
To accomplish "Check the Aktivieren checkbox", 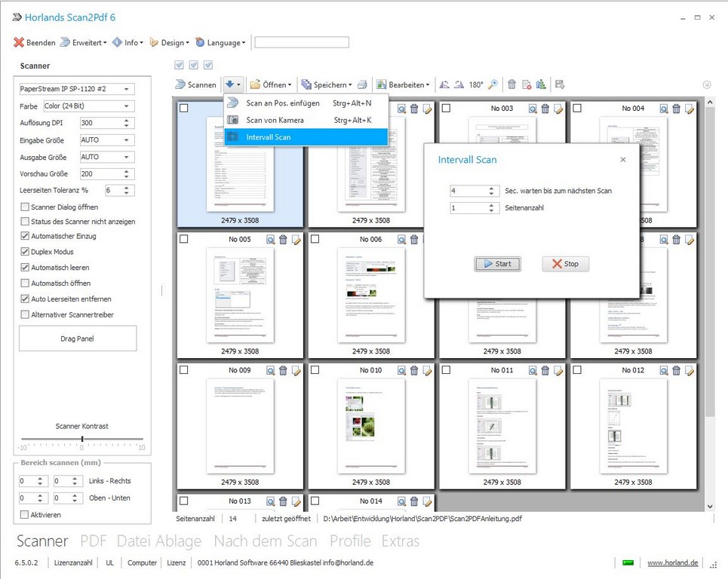I will click(x=25, y=514).
